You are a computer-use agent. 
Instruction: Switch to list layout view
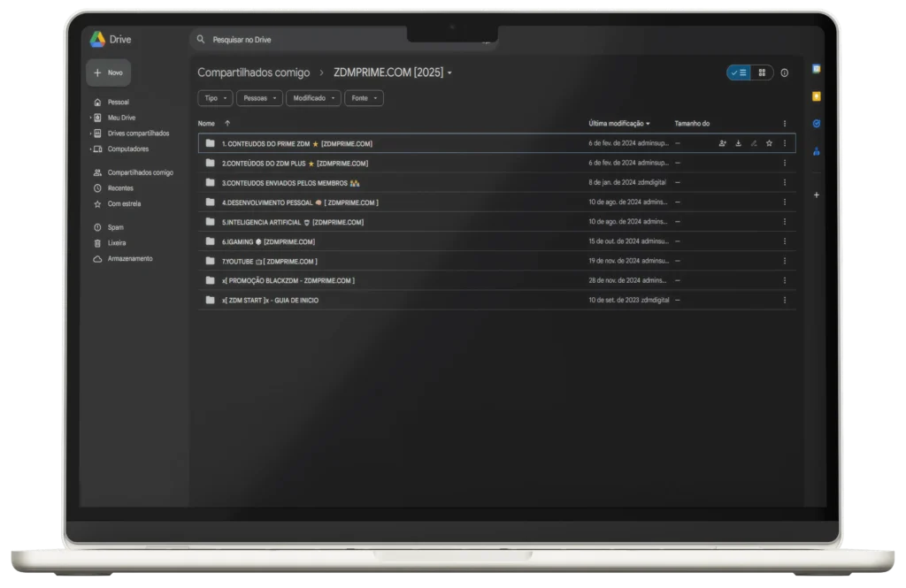(x=739, y=73)
